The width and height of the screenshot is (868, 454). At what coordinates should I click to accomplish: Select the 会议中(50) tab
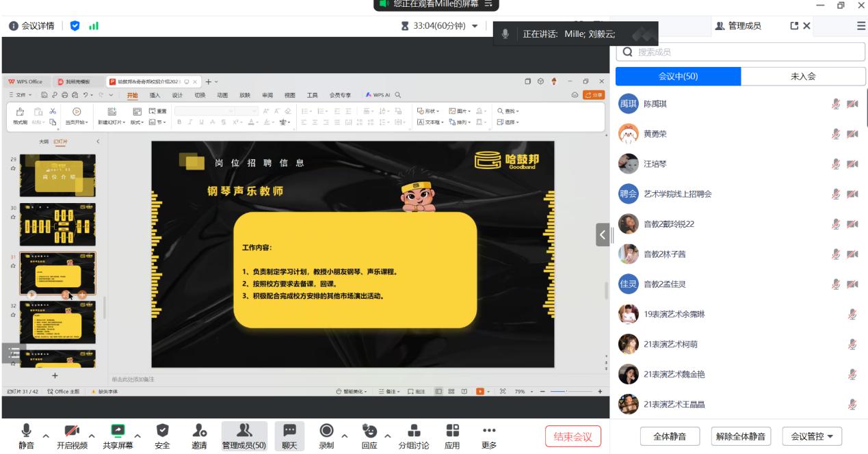coord(678,77)
